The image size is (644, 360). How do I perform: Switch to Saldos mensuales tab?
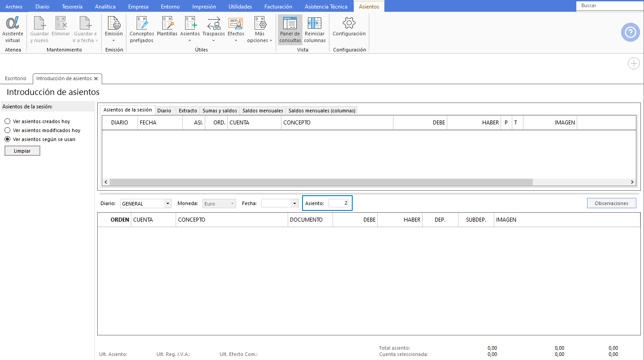point(263,111)
